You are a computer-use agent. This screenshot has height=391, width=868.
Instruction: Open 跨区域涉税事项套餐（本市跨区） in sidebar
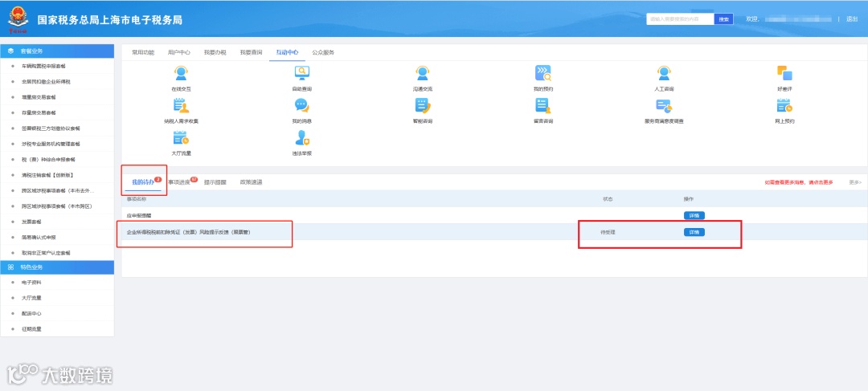(x=56, y=206)
